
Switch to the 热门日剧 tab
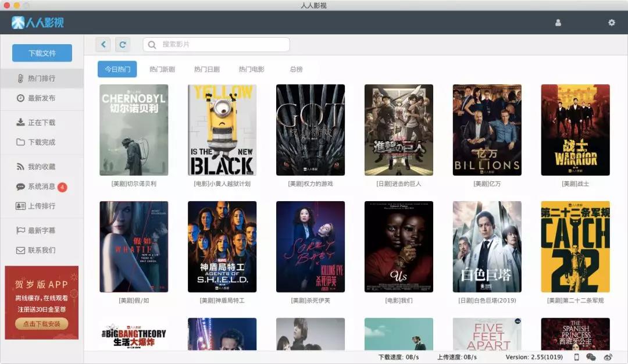click(x=206, y=69)
